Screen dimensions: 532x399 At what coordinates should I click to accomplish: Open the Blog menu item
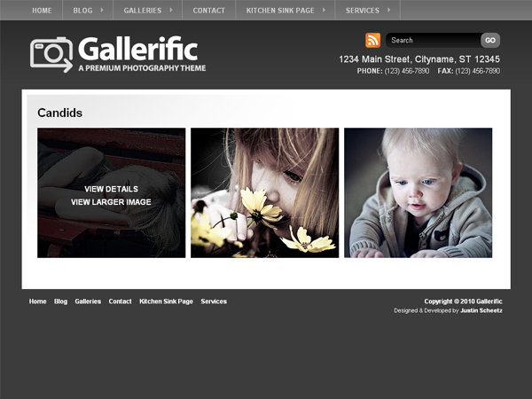[82, 11]
